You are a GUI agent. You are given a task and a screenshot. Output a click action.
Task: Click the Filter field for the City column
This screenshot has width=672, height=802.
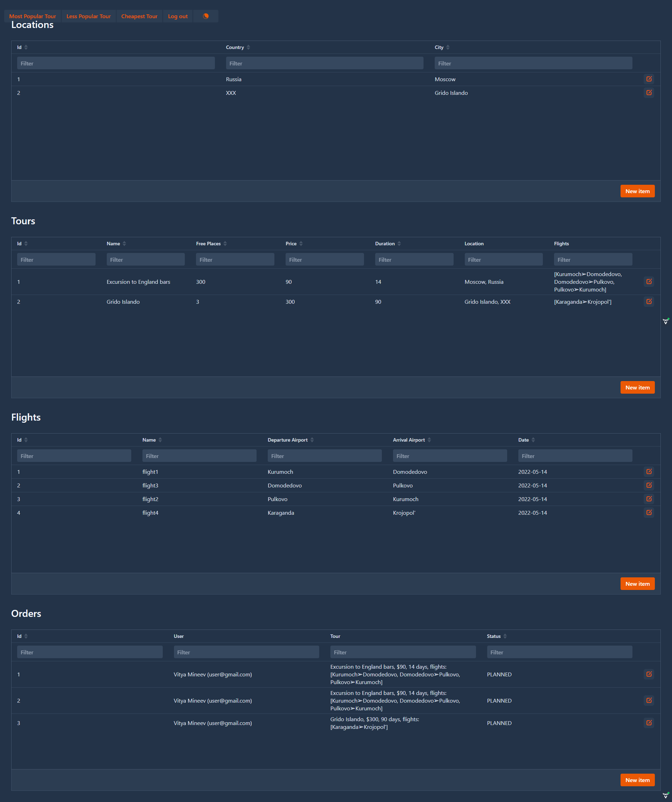(x=533, y=63)
